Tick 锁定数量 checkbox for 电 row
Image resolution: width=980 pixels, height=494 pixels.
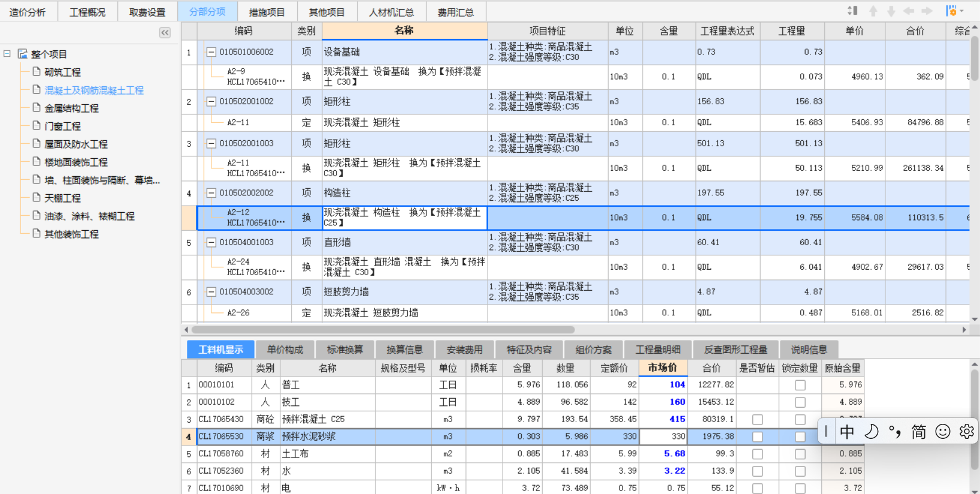point(800,489)
